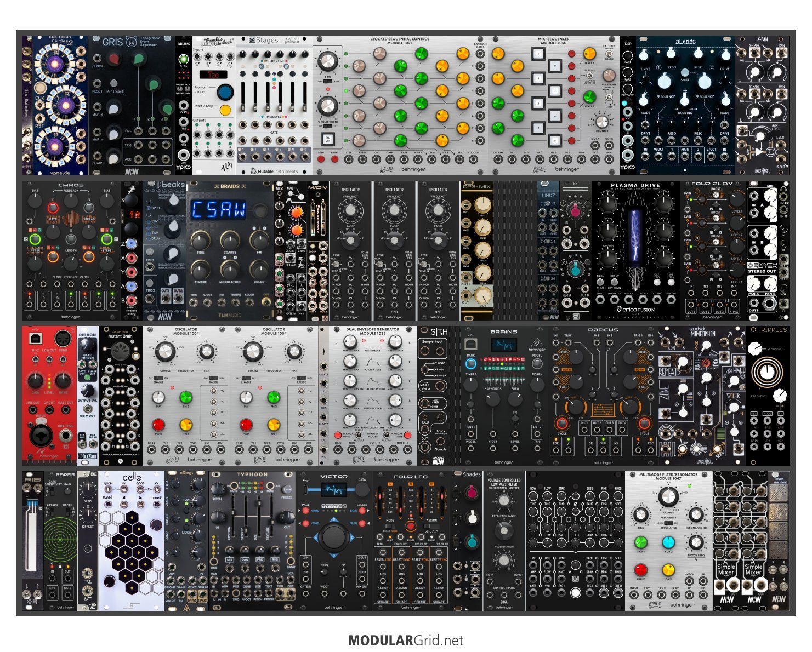Click the Multimode Filter/Resonator 1047 COARSE knob

[x=668, y=497]
